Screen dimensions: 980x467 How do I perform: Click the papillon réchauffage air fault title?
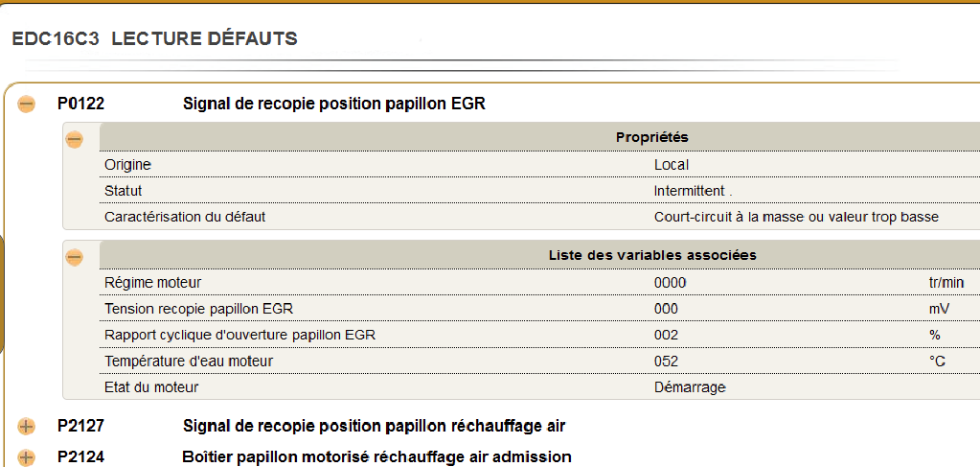point(374,427)
